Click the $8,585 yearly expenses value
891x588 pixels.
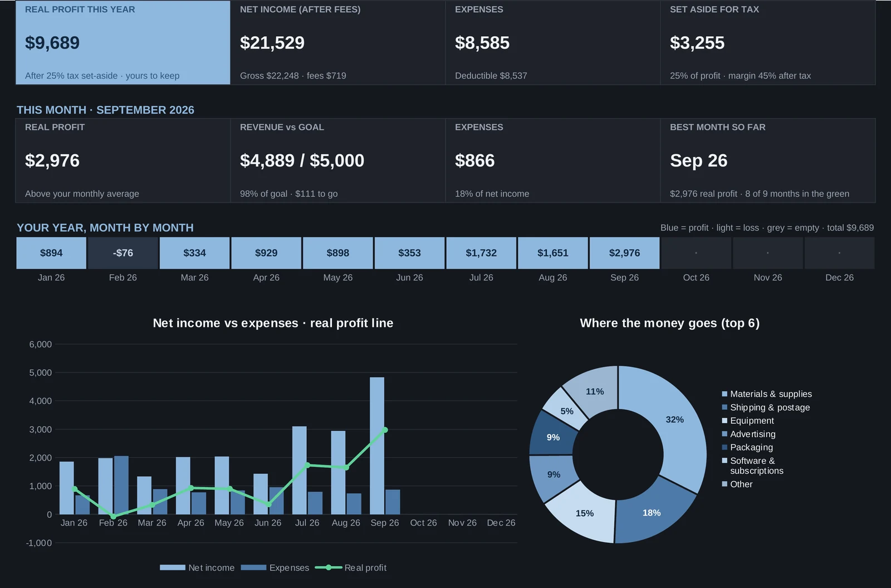[x=482, y=43]
